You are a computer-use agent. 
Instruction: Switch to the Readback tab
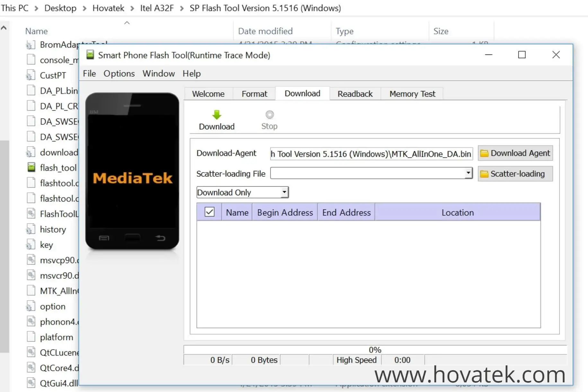(355, 94)
